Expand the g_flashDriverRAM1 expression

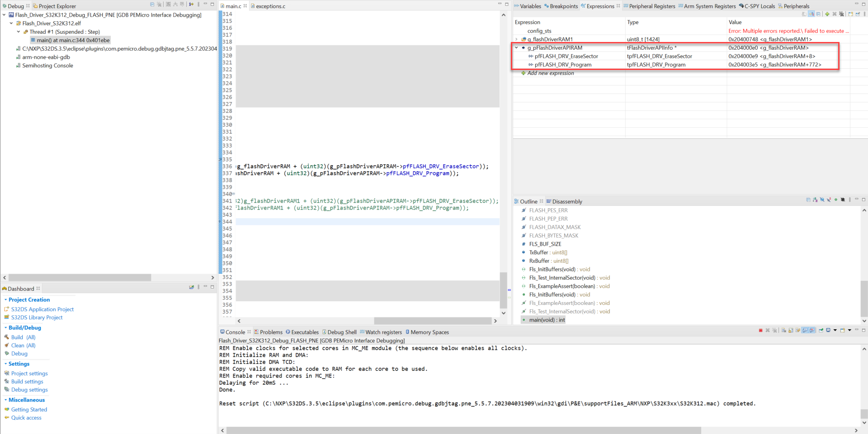click(517, 39)
